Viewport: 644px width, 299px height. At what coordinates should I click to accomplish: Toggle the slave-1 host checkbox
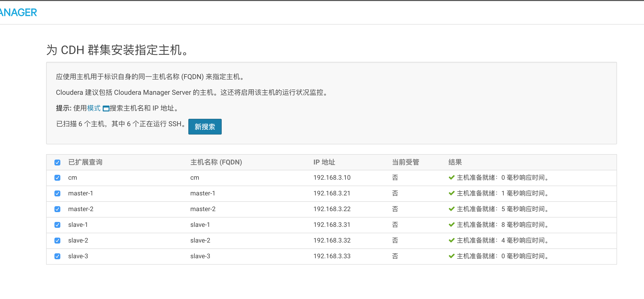click(57, 225)
